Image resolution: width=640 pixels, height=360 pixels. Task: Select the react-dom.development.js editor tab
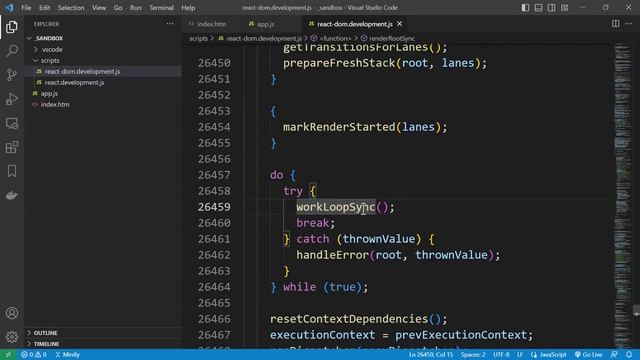[x=354, y=24]
